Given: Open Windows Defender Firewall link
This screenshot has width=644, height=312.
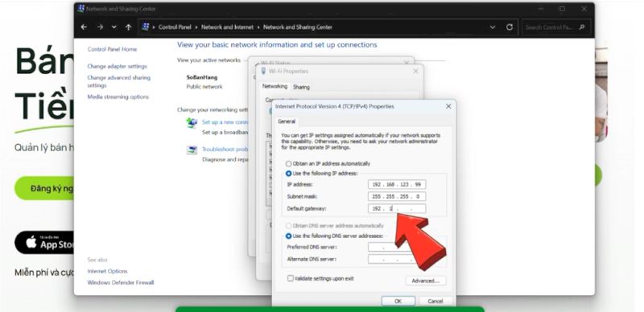Looking at the screenshot, I should pos(120,282).
